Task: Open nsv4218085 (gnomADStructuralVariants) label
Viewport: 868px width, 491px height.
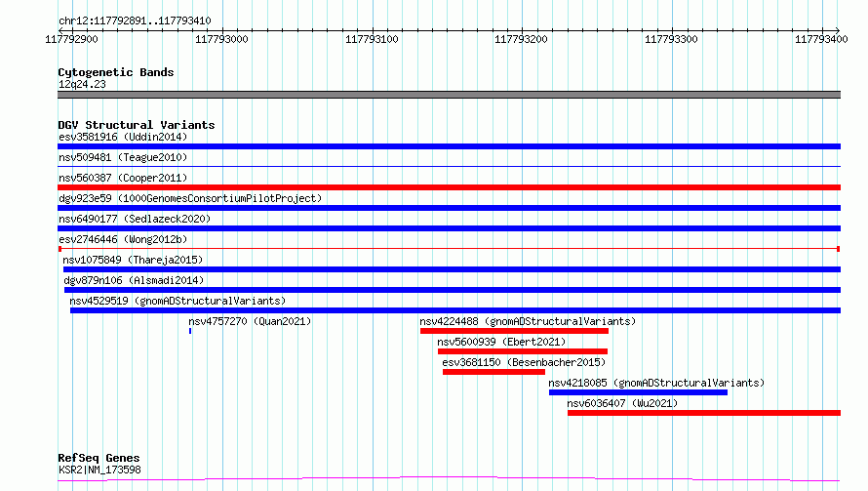Action: (656, 383)
